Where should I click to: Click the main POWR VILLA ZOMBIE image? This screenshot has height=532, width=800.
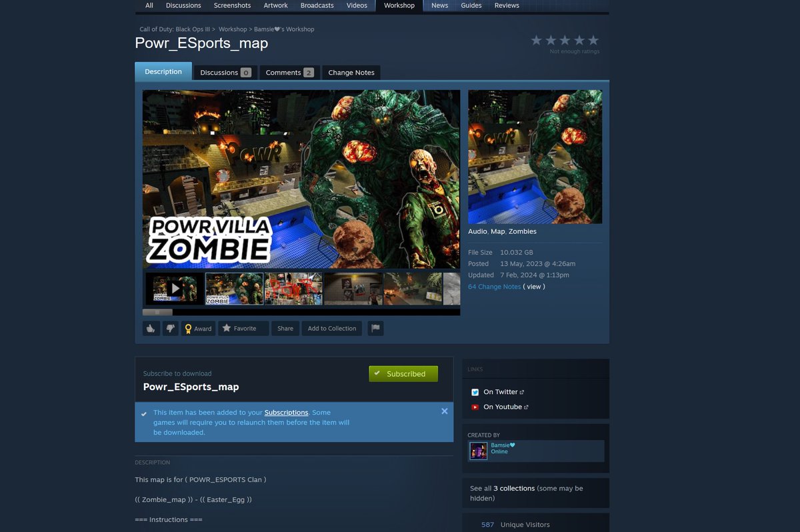pyautogui.click(x=301, y=179)
